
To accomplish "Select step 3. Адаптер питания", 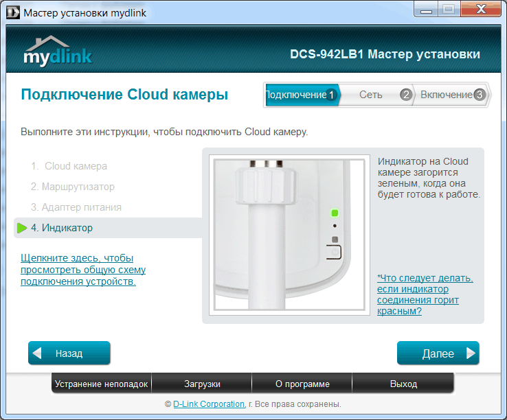I will coord(76,207).
